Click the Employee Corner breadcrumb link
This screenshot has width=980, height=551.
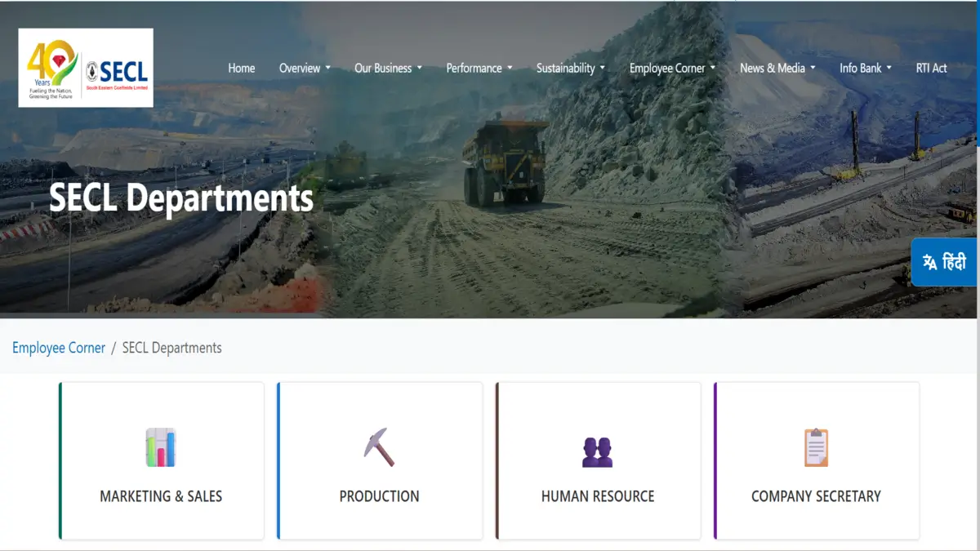pyautogui.click(x=59, y=348)
